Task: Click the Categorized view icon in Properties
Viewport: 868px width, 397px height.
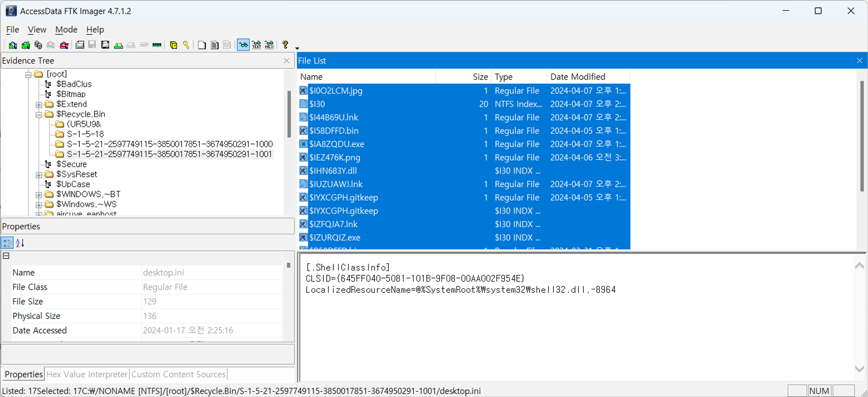Action: click(7, 243)
